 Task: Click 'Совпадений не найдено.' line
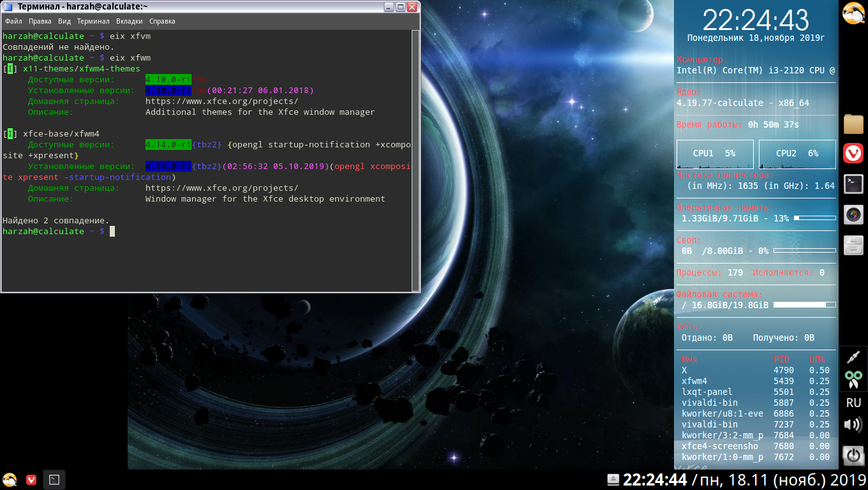coord(59,47)
